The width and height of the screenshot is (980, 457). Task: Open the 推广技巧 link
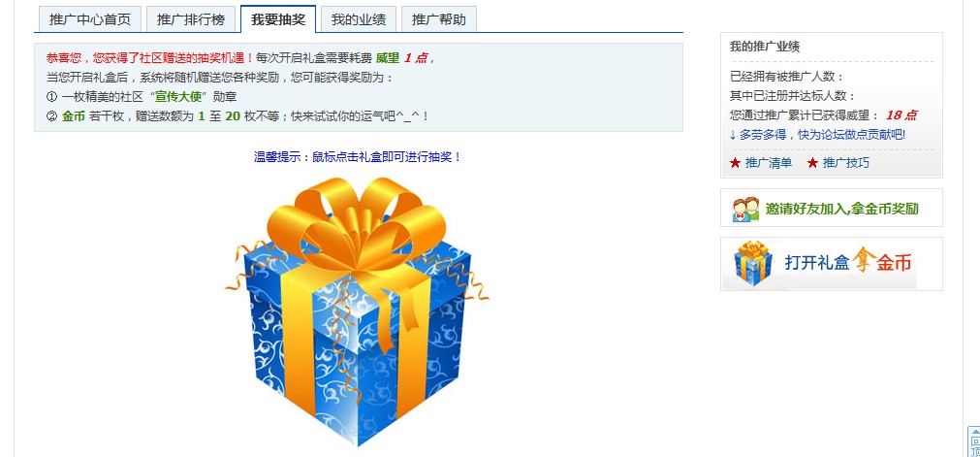[x=845, y=163]
